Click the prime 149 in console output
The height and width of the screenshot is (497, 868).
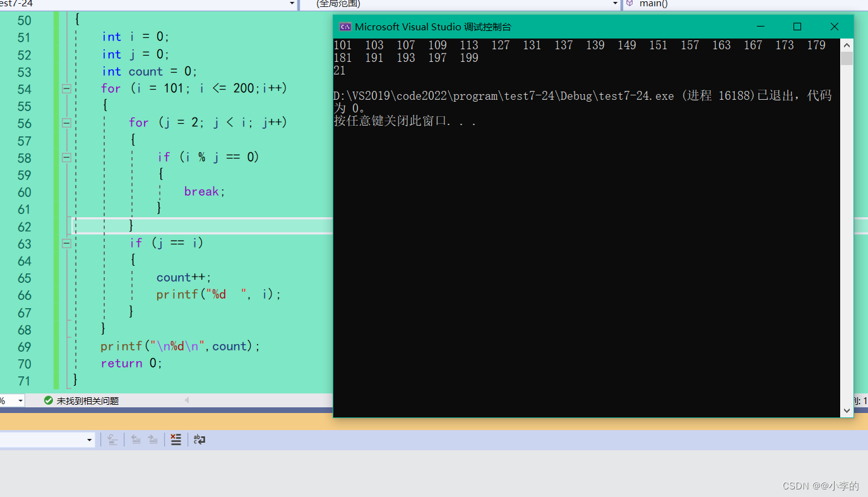(627, 45)
